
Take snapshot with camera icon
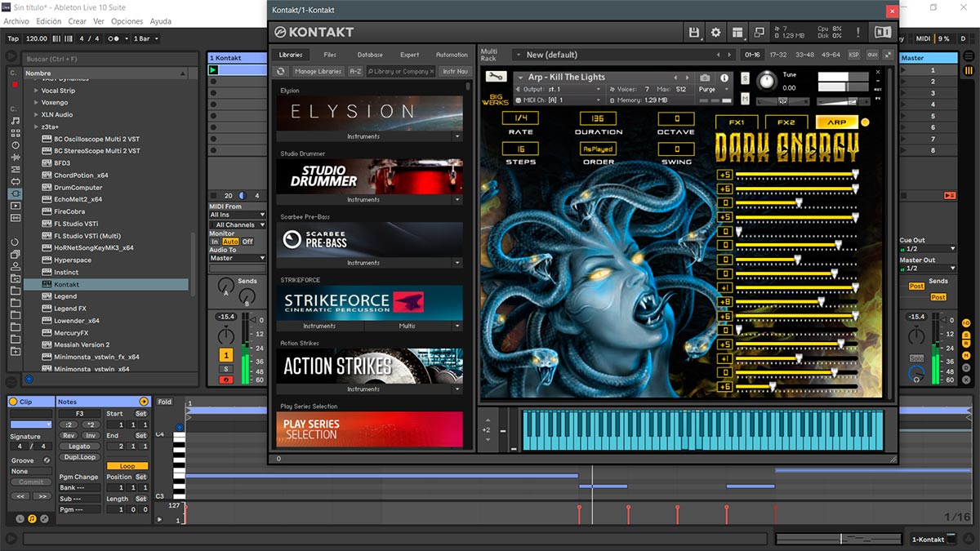click(705, 78)
